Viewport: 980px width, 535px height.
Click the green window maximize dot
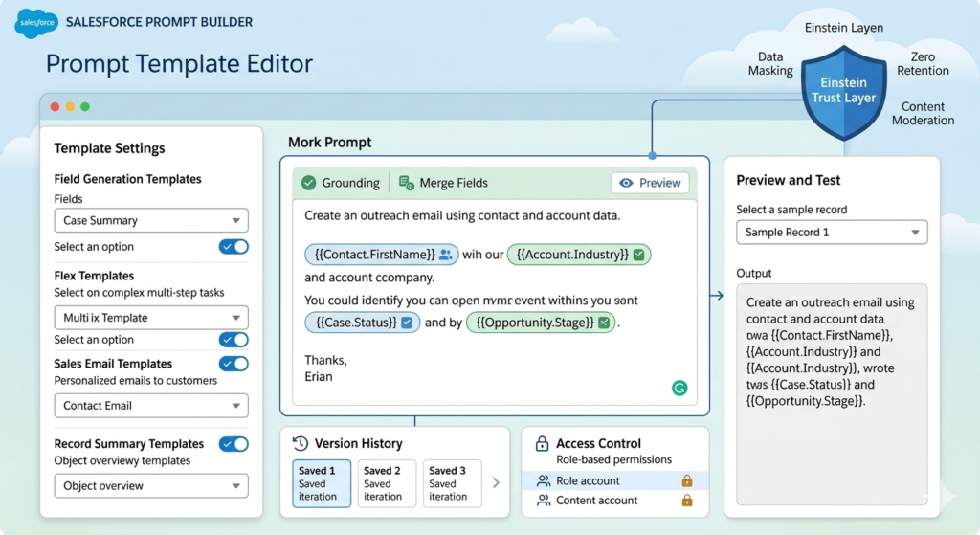85,107
